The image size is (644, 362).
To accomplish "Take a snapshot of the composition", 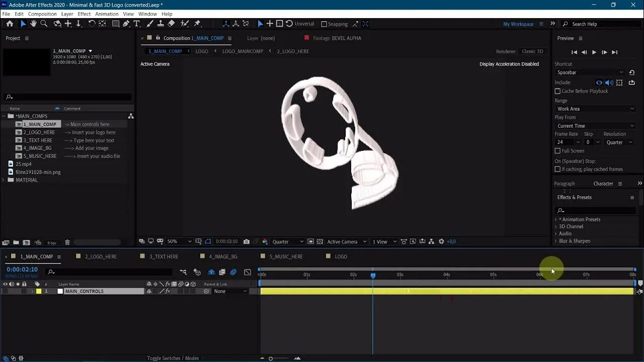I will [x=246, y=241].
